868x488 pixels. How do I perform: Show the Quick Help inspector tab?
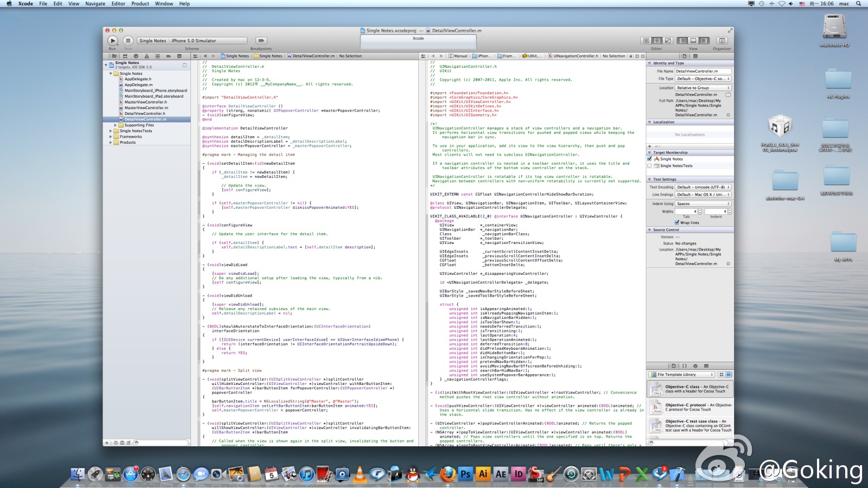695,56
